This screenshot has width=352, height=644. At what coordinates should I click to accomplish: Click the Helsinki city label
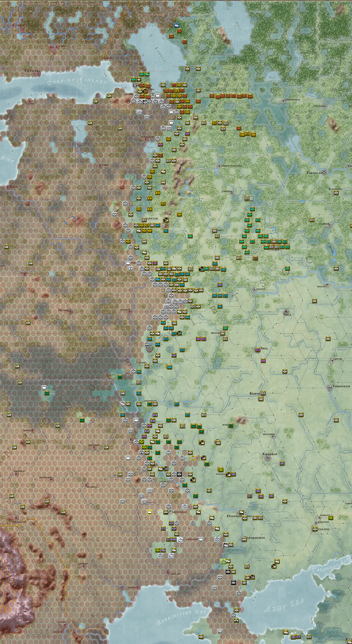tap(32, 71)
